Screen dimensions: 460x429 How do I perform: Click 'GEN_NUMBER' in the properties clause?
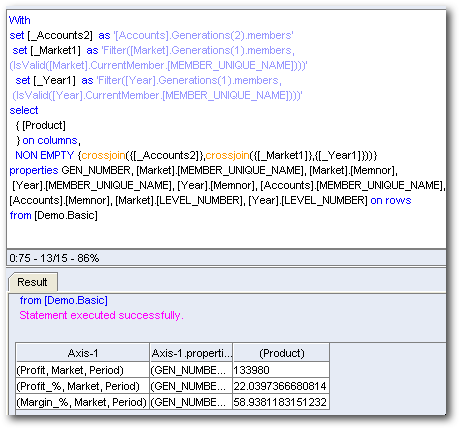pos(96,170)
